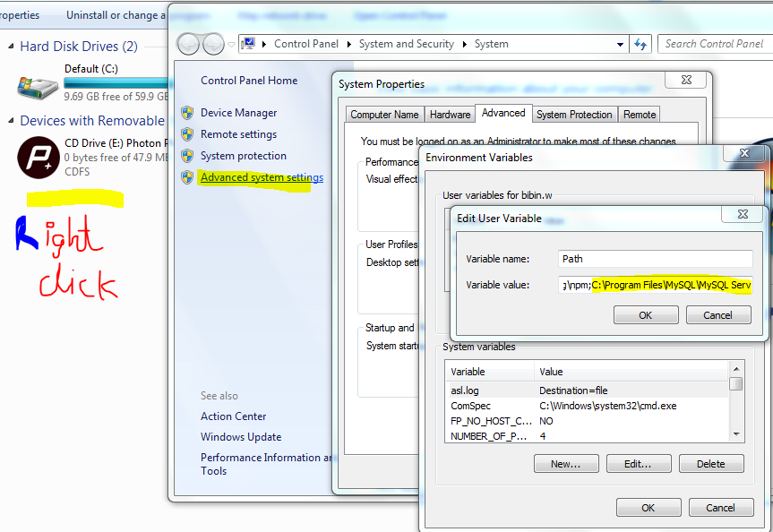The height and width of the screenshot is (532, 773).
Task: Click the Control Panel breadcrumb segment
Action: 306,44
